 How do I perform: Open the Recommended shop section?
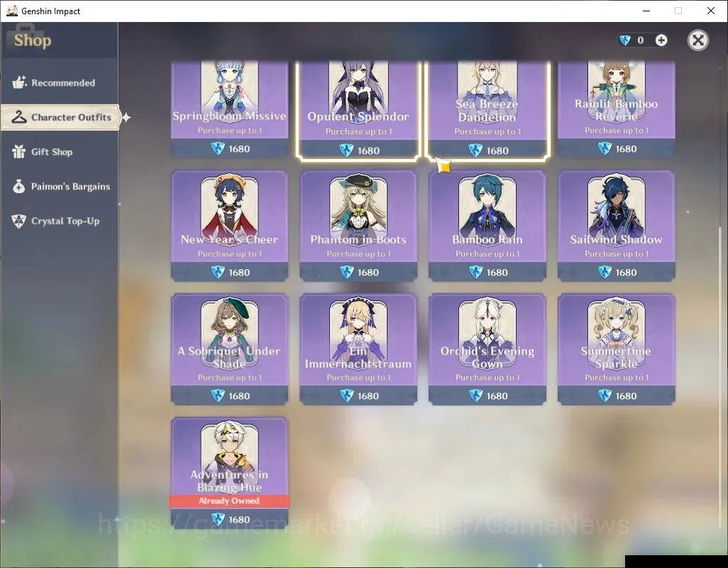60,82
